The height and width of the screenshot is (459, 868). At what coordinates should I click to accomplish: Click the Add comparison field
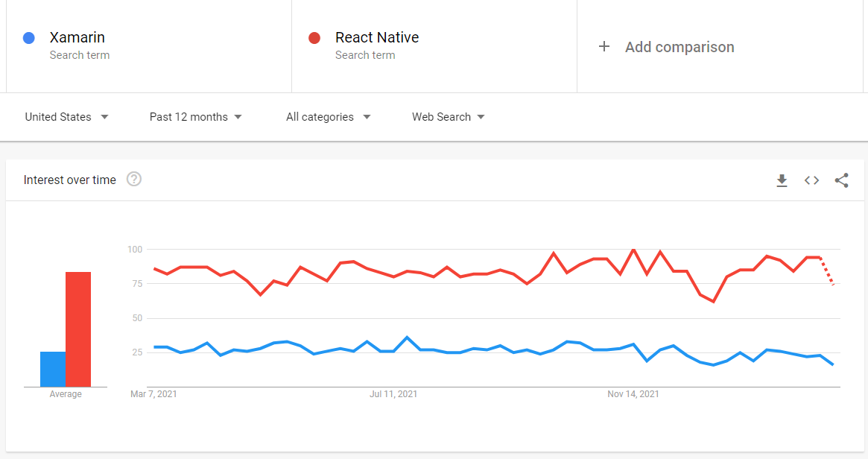coord(679,47)
